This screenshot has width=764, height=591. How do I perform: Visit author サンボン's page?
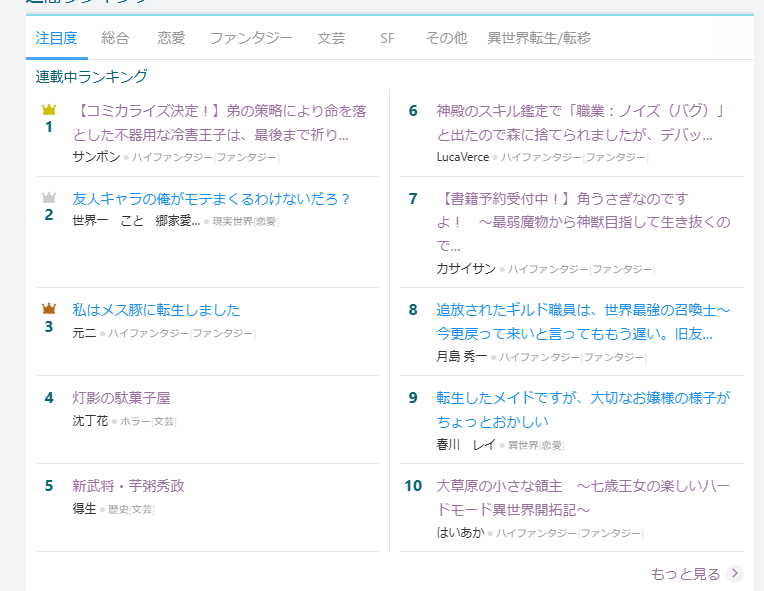[x=96, y=157]
